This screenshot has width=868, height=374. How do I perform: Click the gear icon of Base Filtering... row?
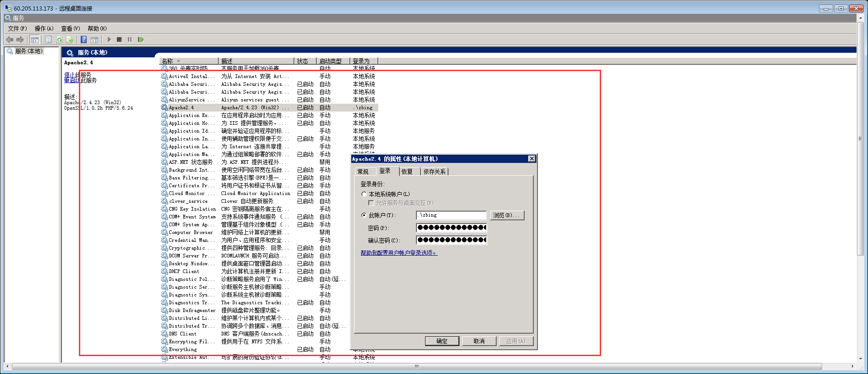pos(164,178)
